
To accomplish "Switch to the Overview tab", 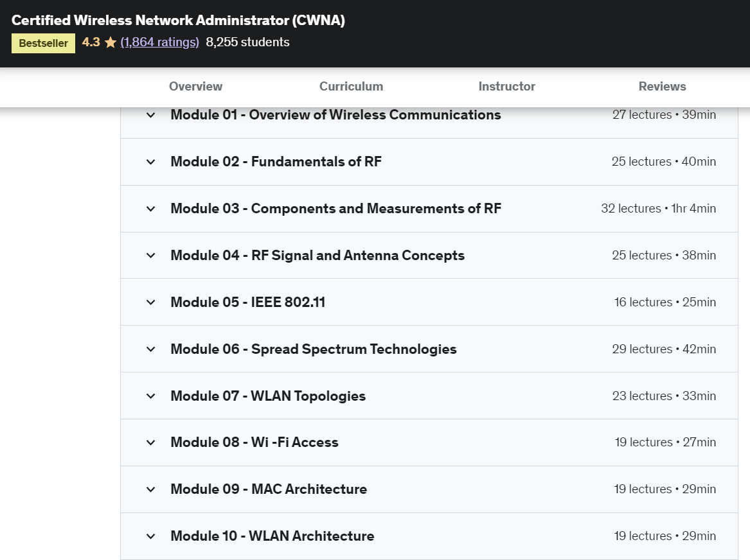I will click(195, 87).
